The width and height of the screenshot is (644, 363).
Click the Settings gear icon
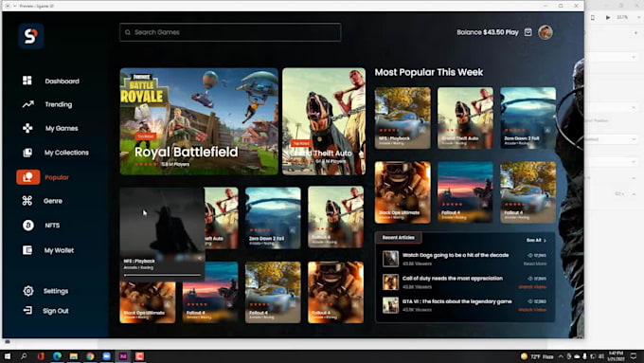pyautogui.click(x=27, y=291)
